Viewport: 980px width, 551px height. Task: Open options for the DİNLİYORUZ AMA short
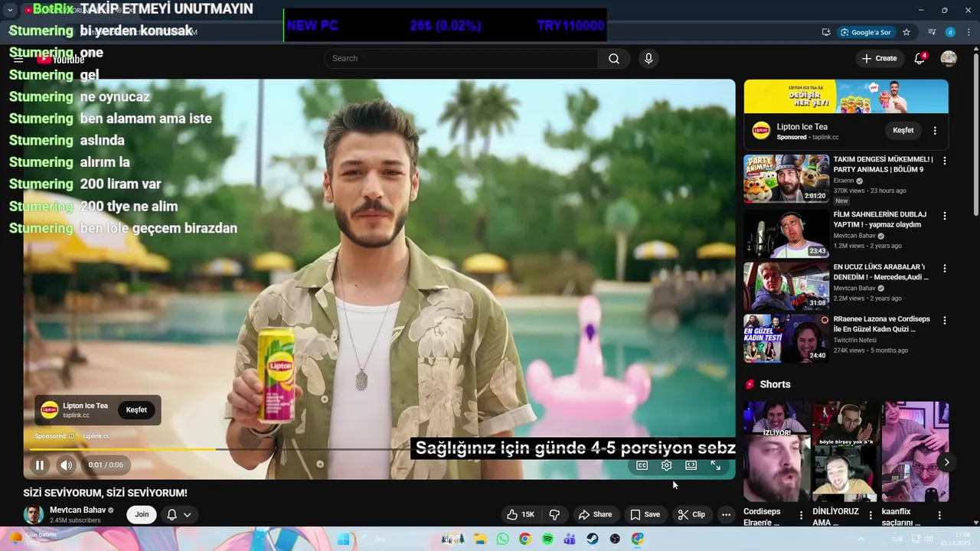tap(871, 516)
